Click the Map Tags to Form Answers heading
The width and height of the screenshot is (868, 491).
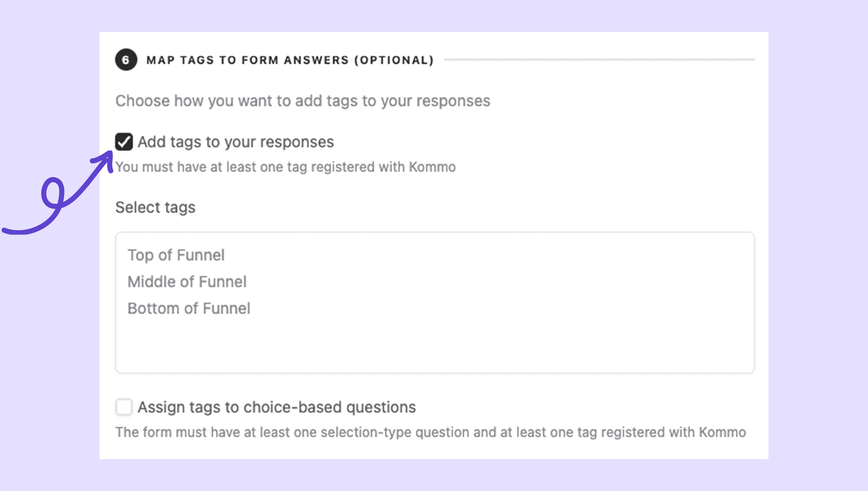tap(248, 60)
